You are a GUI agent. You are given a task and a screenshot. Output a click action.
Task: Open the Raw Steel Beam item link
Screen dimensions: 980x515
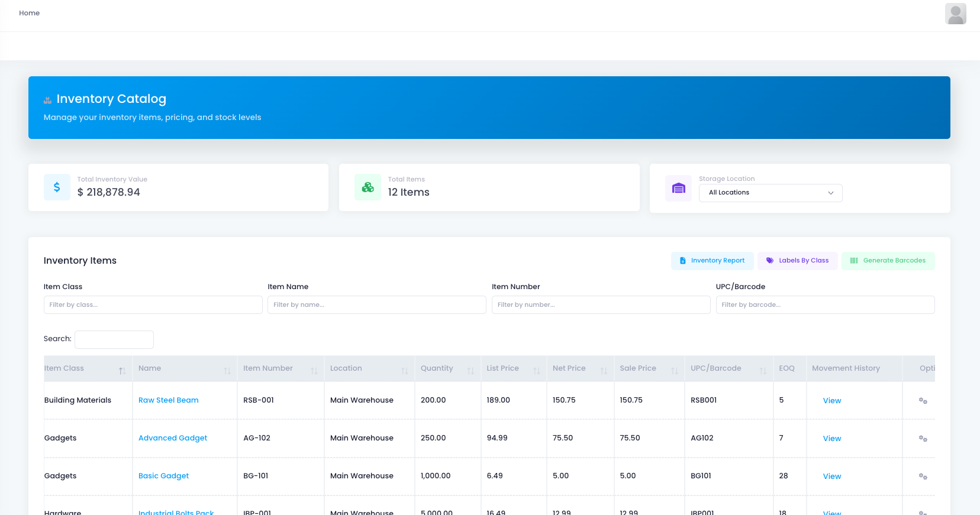pos(169,400)
